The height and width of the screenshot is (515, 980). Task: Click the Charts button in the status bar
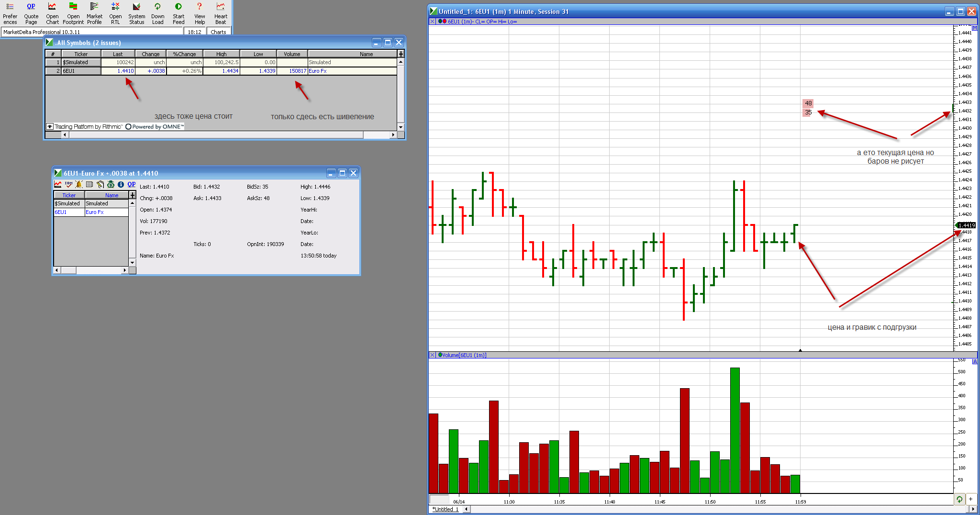click(x=218, y=32)
